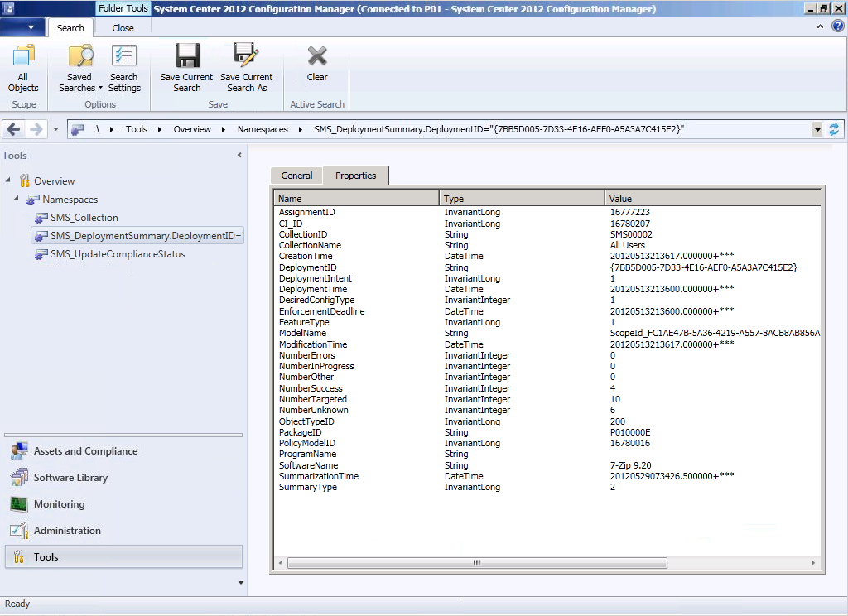The image size is (848, 616).
Task: Go back with the back arrow
Action: coord(14,129)
